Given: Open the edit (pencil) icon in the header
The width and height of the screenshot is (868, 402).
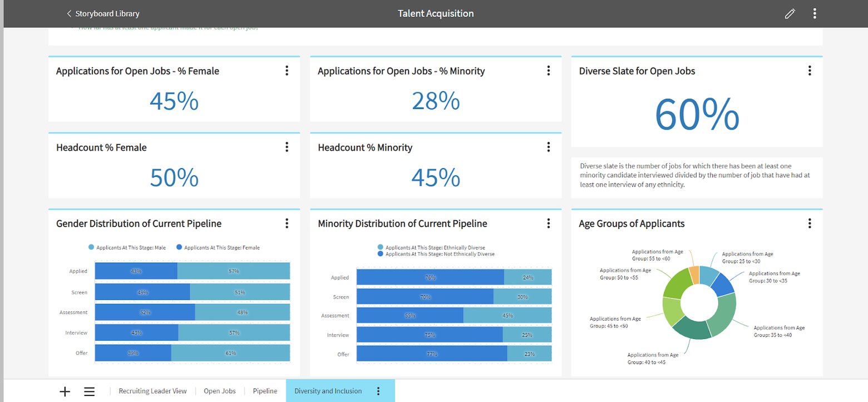Looking at the screenshot, I should pyautogui.click(x=790, y=13).
